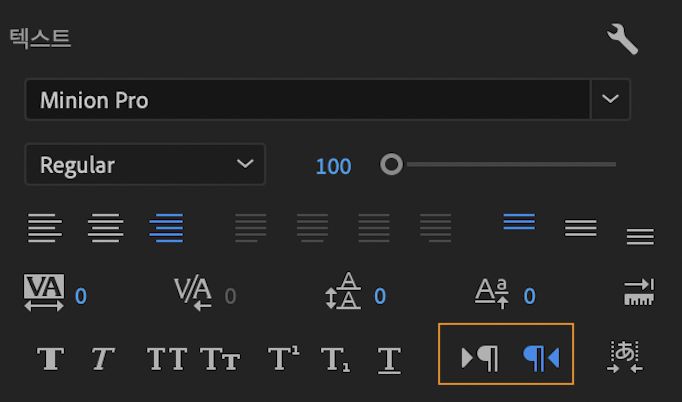The height and width of the screenshot is (402, 682).
Task: Set right-to-left paragraph direction
Action: pyautogui.click(x=540, y=357)
